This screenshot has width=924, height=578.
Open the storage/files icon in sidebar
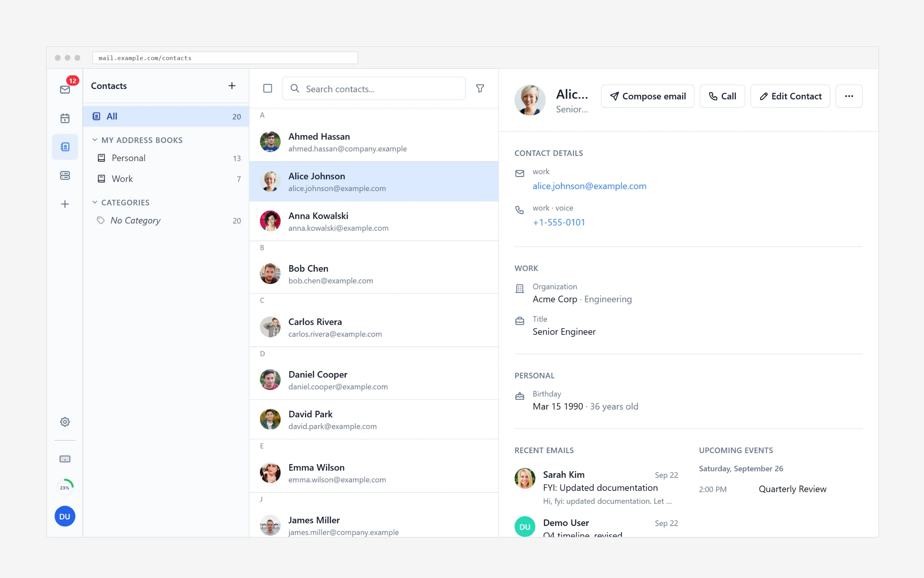[x=65, y=175]
